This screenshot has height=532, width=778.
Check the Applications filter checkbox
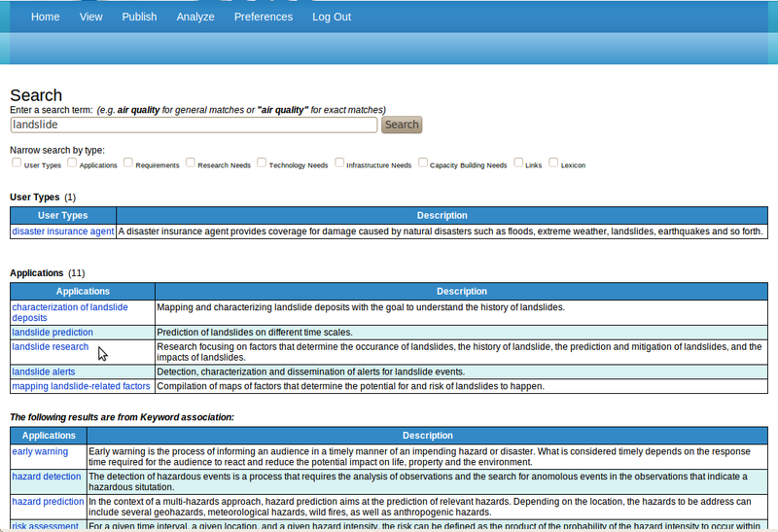[x=72, y=163]
